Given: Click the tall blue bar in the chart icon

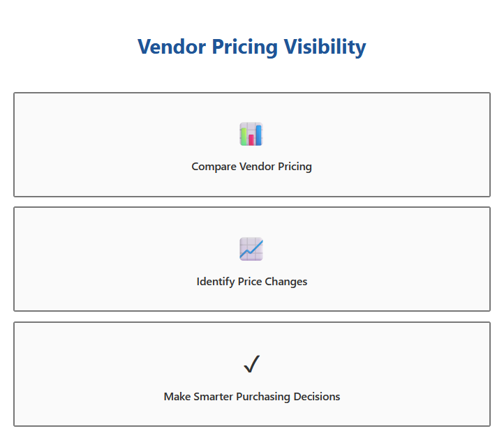Looking at the screenshot, I should click(x=259, y=135).
